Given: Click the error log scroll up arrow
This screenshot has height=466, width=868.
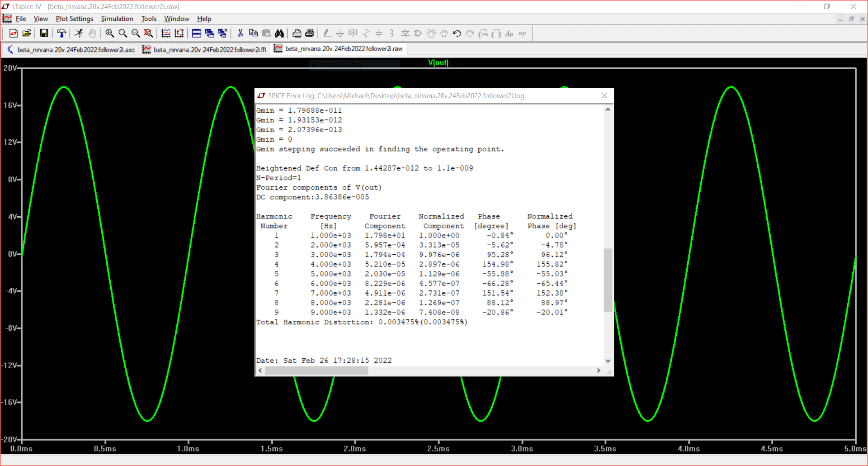Looking at the screenshot, I should [x=608, y=109].
